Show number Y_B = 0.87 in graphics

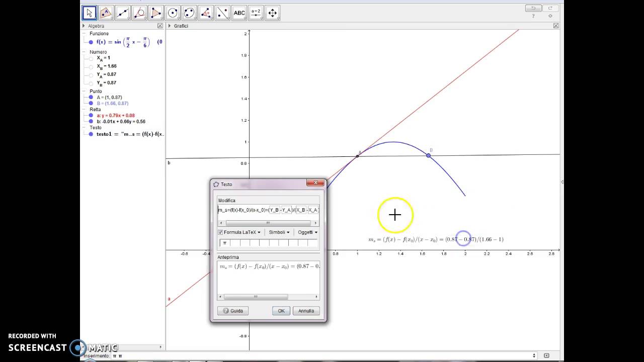[x=91, y=83]
